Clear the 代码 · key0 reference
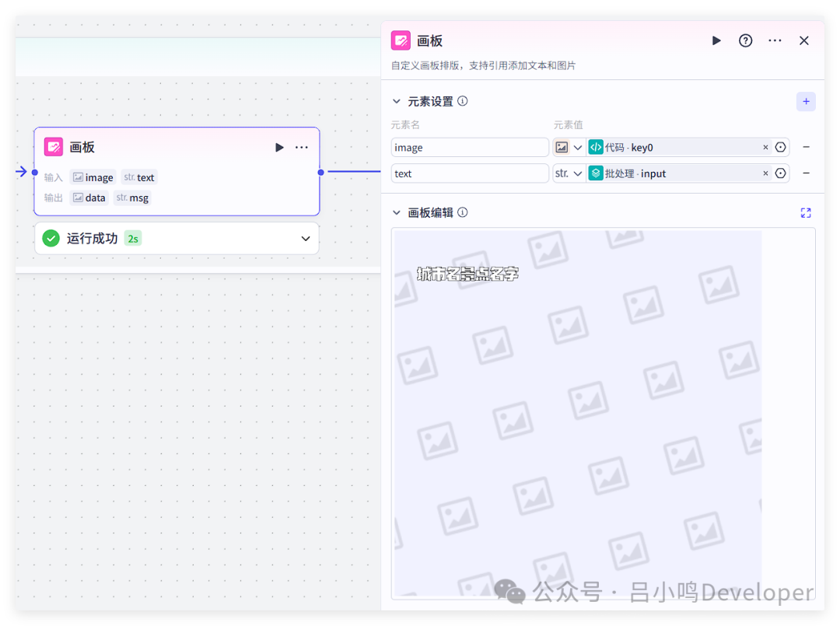Viewport: 840px width, 626px height. click(765, 147)
